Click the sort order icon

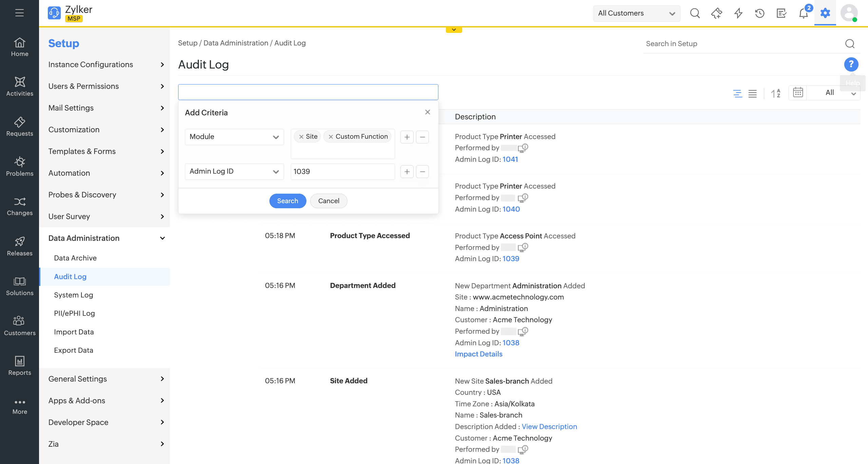tap(775, 93)
